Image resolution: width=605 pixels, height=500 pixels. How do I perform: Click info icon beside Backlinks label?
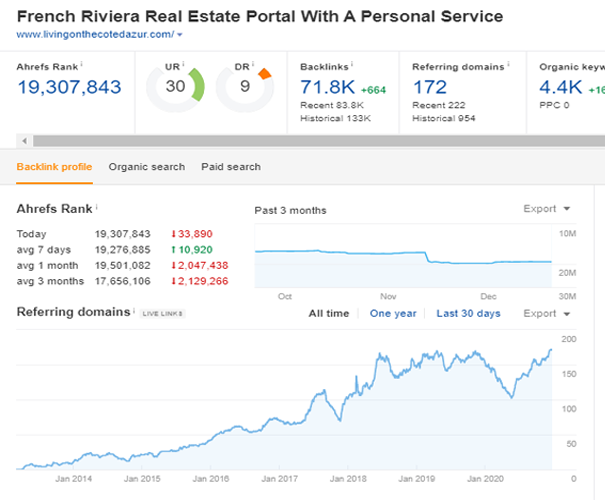pos(352,64)
